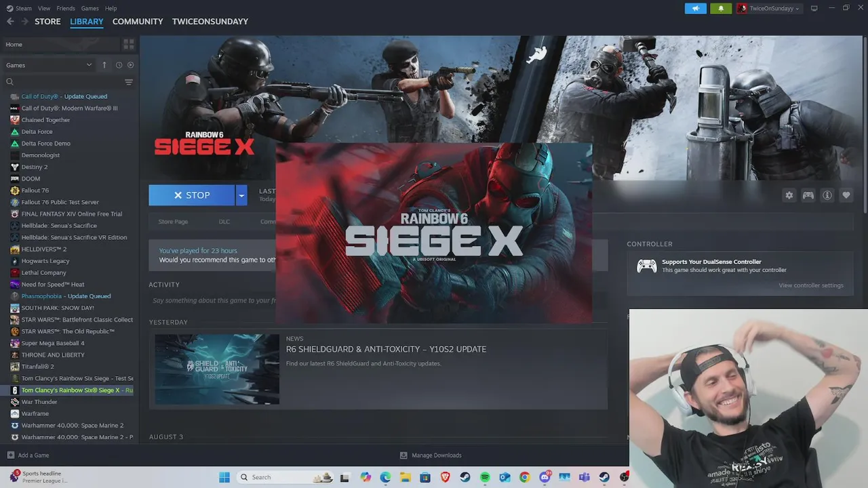Toggle the sort-by-recent clock icon
The width and height of the screenshot is (868, 488).
pos(119,65)
